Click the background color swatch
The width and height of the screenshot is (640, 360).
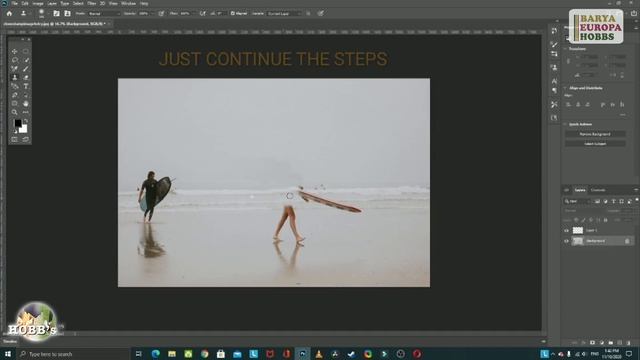(x=24, y=129)
